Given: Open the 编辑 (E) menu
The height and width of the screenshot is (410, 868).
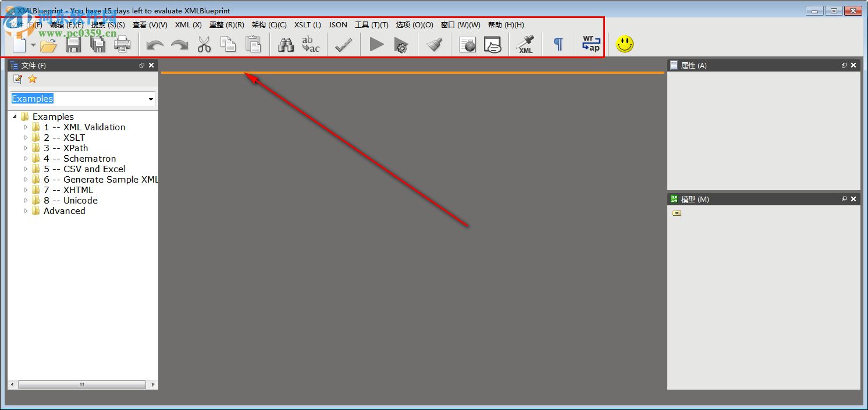Looking at the screenshot, I should 66,25.
